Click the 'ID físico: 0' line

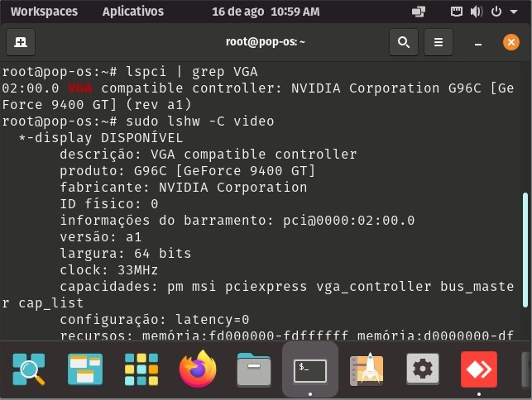[x=109, y=204]
